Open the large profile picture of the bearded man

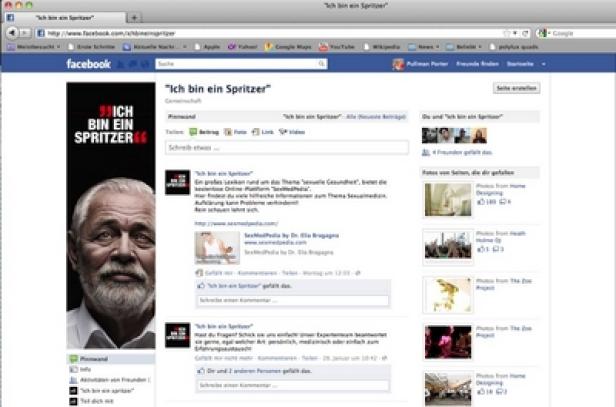click(x=111, y=215)
